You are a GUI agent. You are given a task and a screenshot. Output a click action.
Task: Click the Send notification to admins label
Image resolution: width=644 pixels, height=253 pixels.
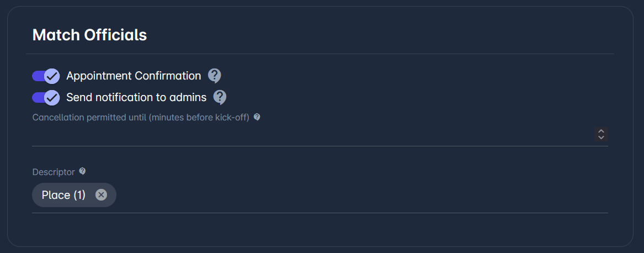[x=136, y=97]
